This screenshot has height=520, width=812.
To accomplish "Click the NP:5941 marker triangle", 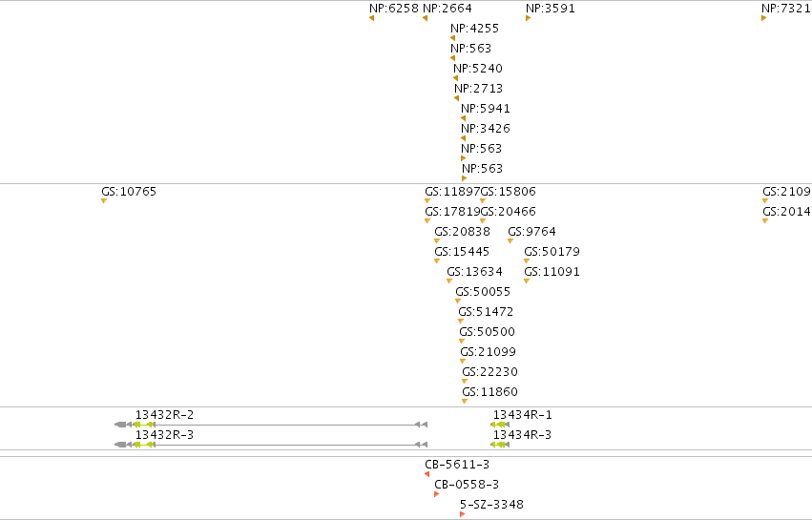I will [463, 118].
